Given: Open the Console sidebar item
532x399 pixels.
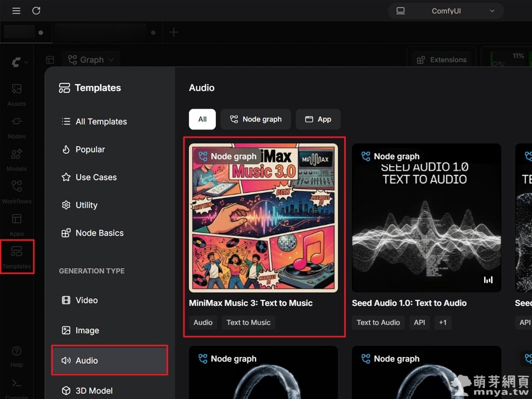Looking at the screenshot, I should tap(17, 389).
